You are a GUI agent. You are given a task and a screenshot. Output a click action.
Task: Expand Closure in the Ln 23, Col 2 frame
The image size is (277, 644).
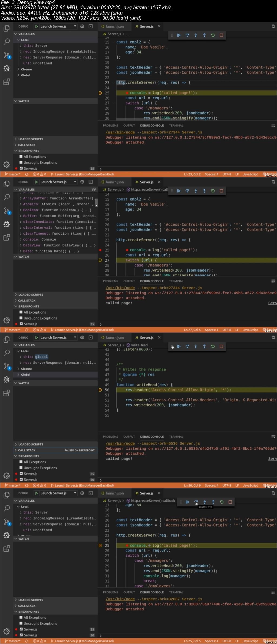click(18, 69)
